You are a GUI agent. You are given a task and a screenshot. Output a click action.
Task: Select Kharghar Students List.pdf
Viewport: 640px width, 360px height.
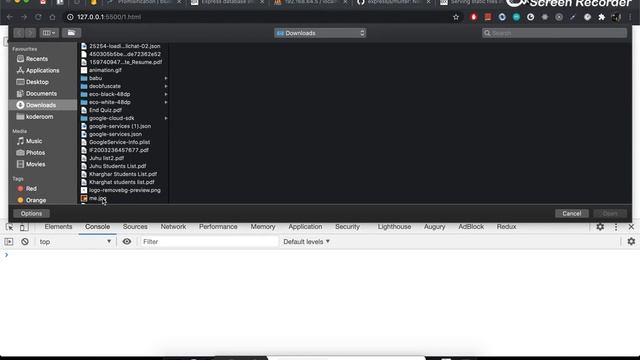pos(124,174)
